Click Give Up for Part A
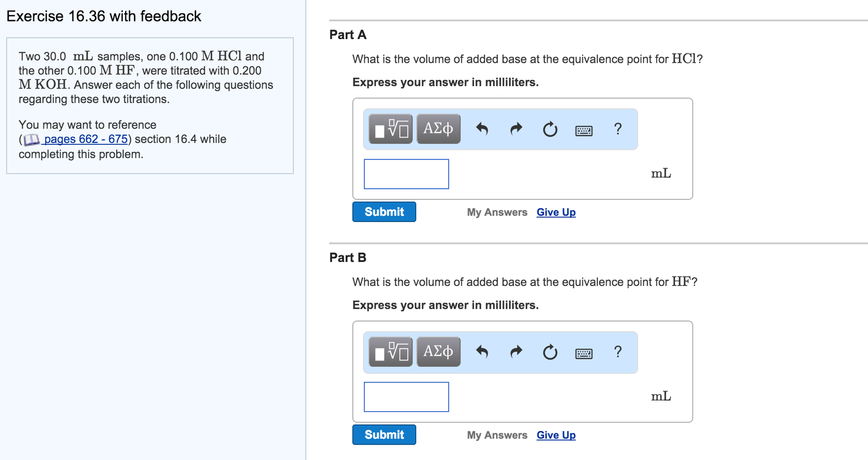 (x=556, y=212)
